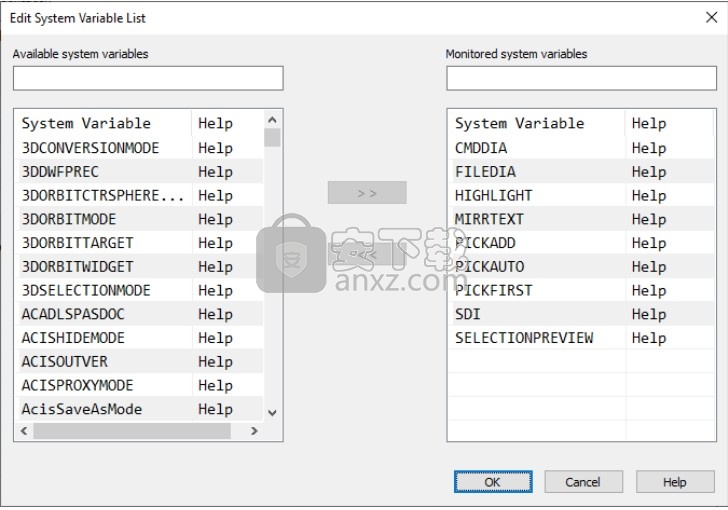This screenshot has height=510, width=728.
Task: Open Help link for HIGHLIGHT
Action: [x=649, y=195]
